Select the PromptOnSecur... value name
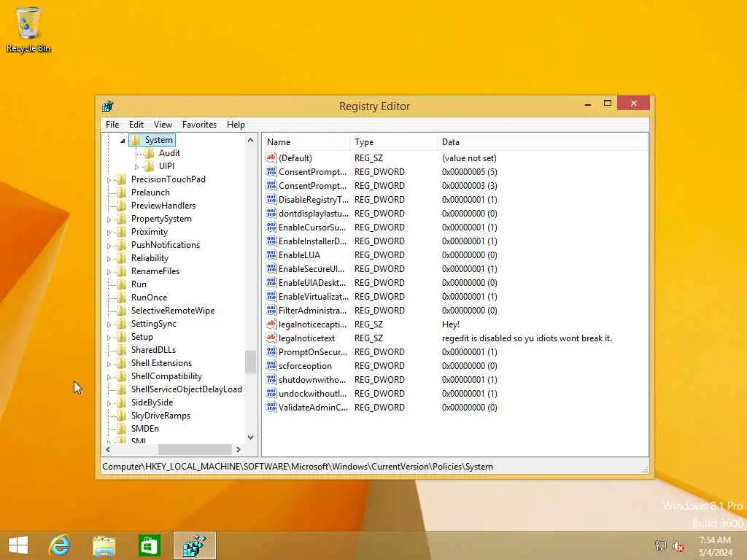This screenshot has height=560, width=747. [x=312, y=352]
